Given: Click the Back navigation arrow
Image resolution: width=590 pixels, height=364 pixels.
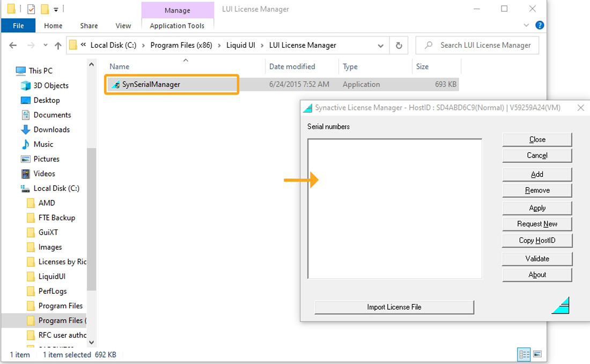Looking at the screenshot, I should coord(13,46).
